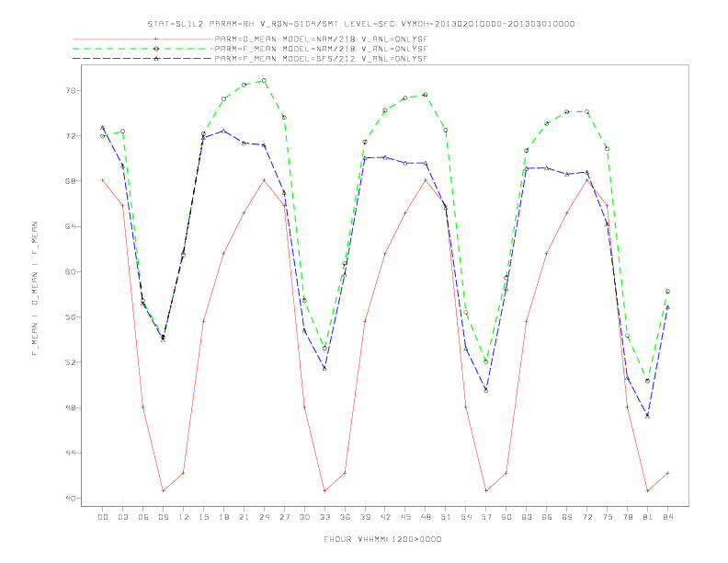
Task: Click x-axis tick label 54
Action: point(466,517)
